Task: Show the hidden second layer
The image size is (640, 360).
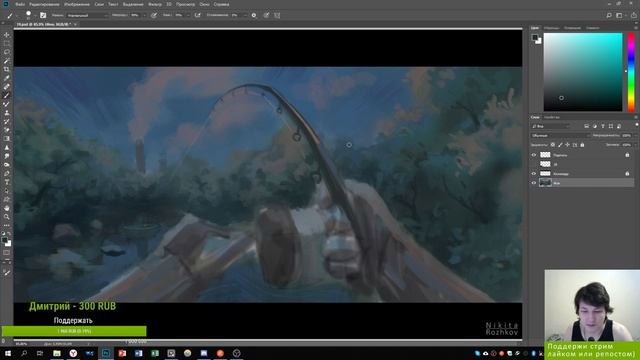Action: click(533, 164)
